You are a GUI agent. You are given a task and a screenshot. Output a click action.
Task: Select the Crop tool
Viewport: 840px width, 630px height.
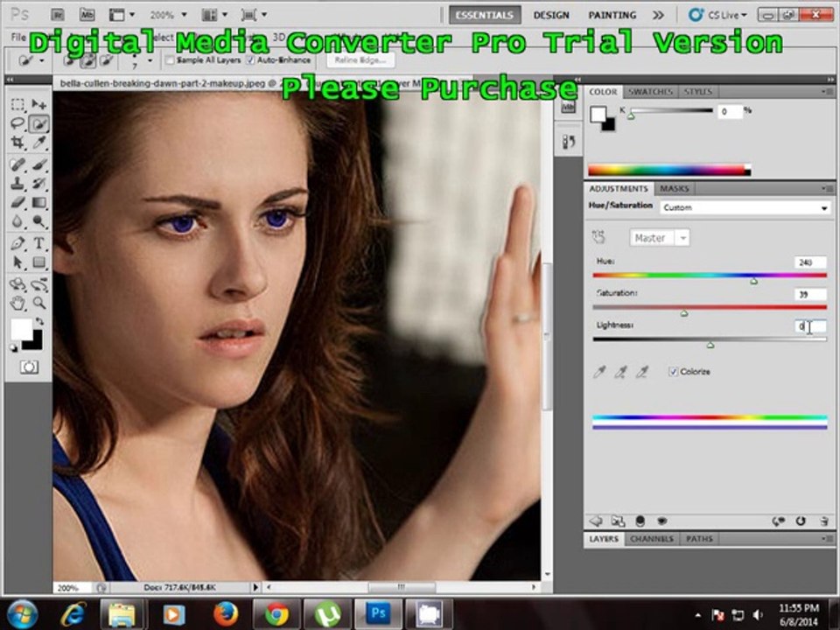coord(17,143)
